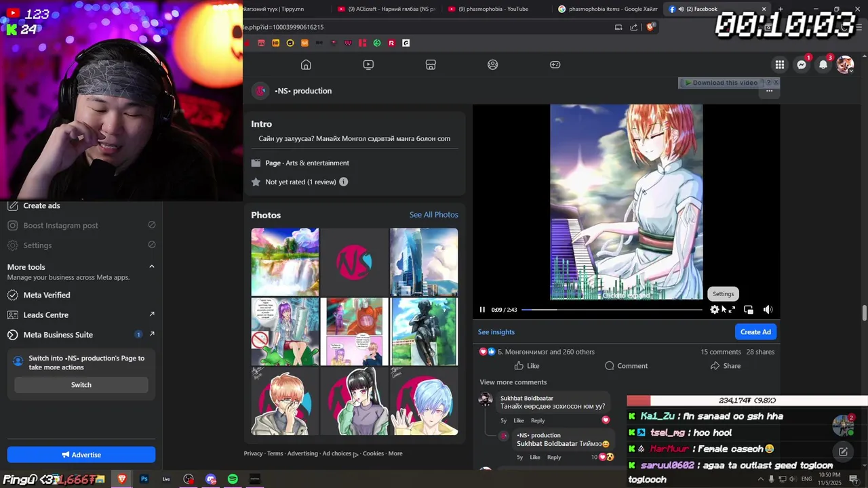The width and height of the screenshot is (868, 488).
Task: Mute the video with speaker icon
Action: tap(768, 310)
